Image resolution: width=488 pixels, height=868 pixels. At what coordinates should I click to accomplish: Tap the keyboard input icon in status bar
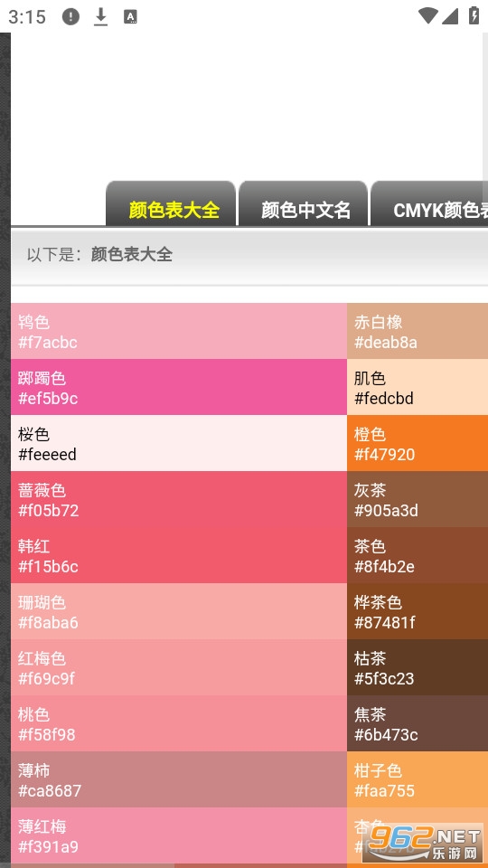[130, 17]
